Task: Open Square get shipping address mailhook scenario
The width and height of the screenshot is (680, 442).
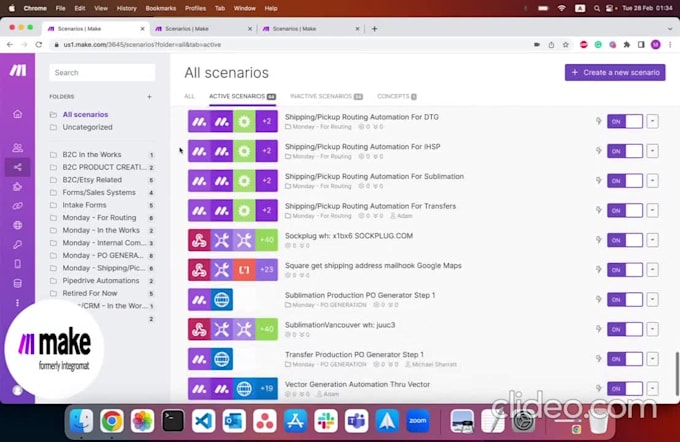Action: pos(373,265)
